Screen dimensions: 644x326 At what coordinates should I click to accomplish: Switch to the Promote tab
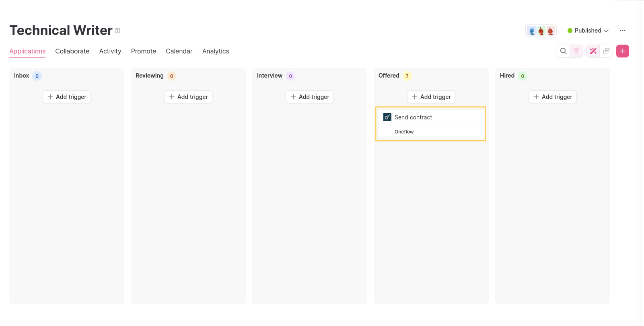pos(144,51)
